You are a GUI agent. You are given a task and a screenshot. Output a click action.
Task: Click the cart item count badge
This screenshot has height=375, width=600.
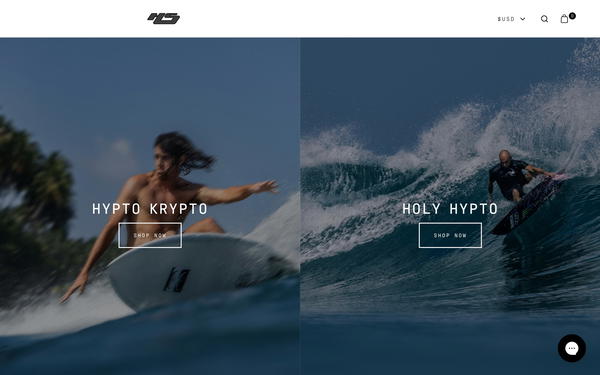(572, 16)
